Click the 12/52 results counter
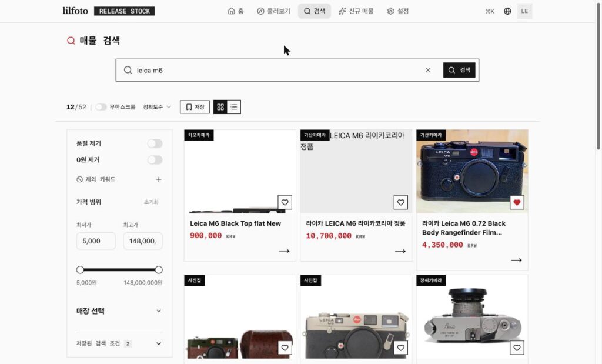Image resolution: width=602 pixels, height=364 pixels. [76, 107]
